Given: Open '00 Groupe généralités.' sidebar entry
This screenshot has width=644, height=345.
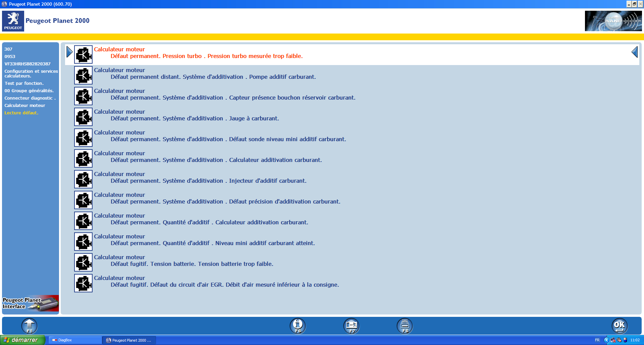Looking at the screenshot, I should pyautogui.click(x=29, y=91).
